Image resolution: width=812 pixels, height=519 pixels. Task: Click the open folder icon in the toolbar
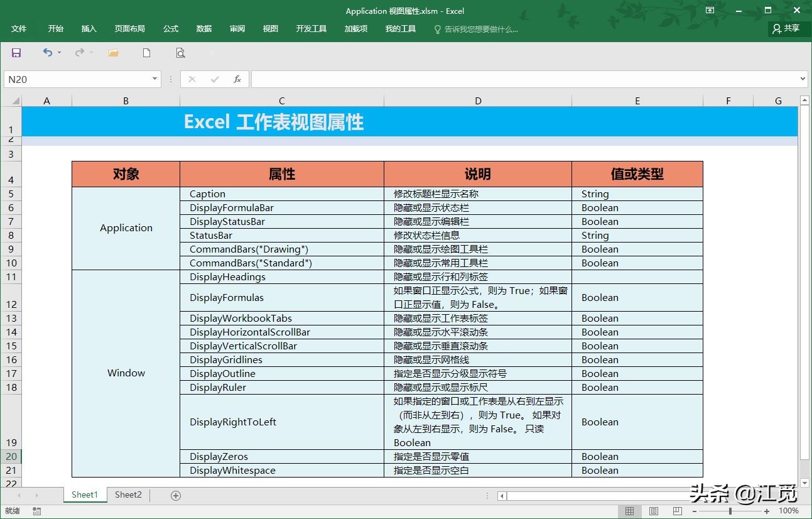[113, 53]
